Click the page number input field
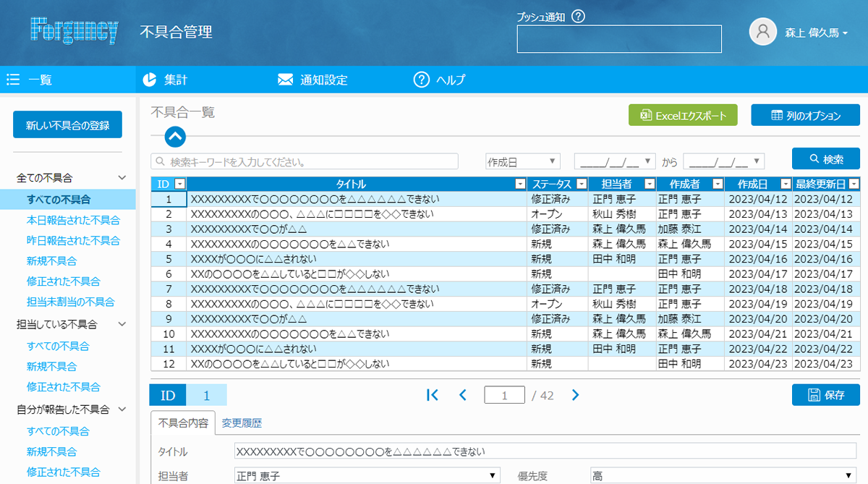 pyautogui.click(x=504, y=395)
